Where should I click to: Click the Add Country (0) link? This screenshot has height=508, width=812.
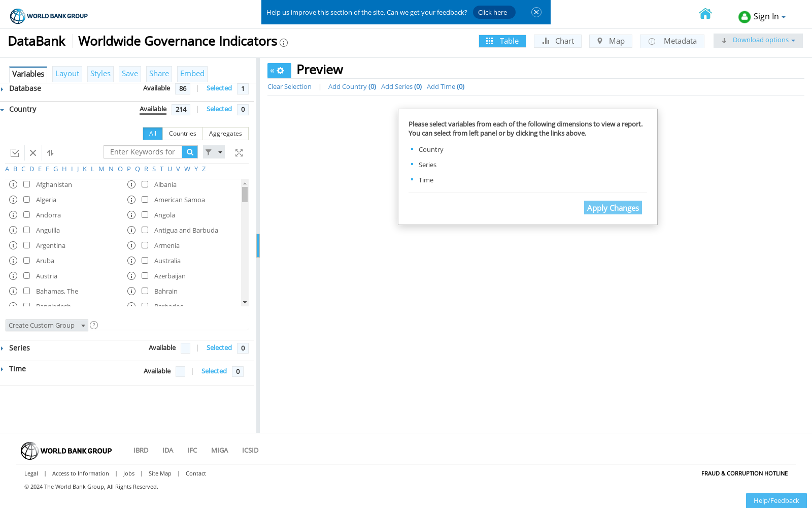(x=352, y=87)
